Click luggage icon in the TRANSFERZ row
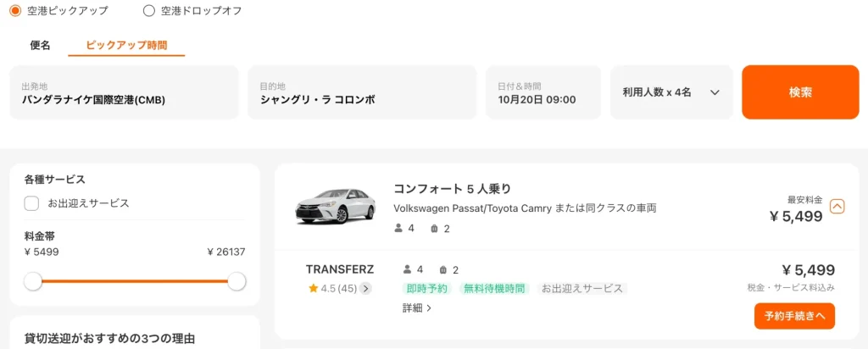Screen dimensions: 868x349 (x=442, y=270)
